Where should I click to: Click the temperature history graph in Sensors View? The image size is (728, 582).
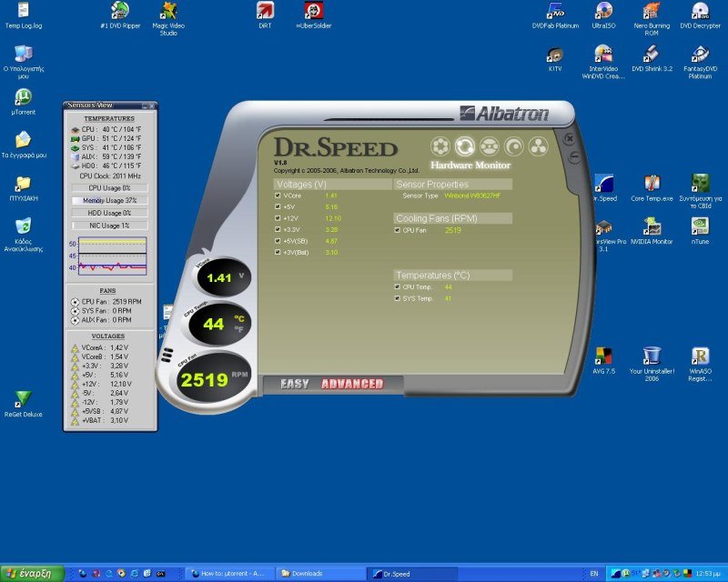click(112, 256)
